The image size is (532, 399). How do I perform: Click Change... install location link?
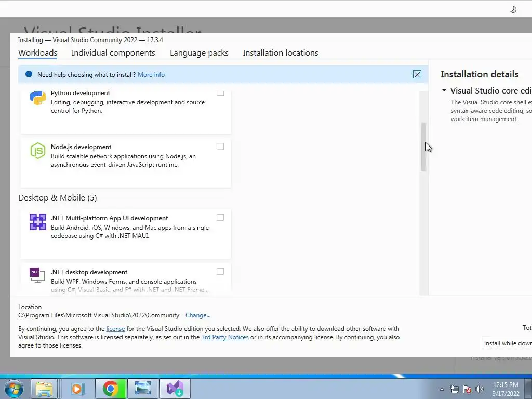click(198, 315)
